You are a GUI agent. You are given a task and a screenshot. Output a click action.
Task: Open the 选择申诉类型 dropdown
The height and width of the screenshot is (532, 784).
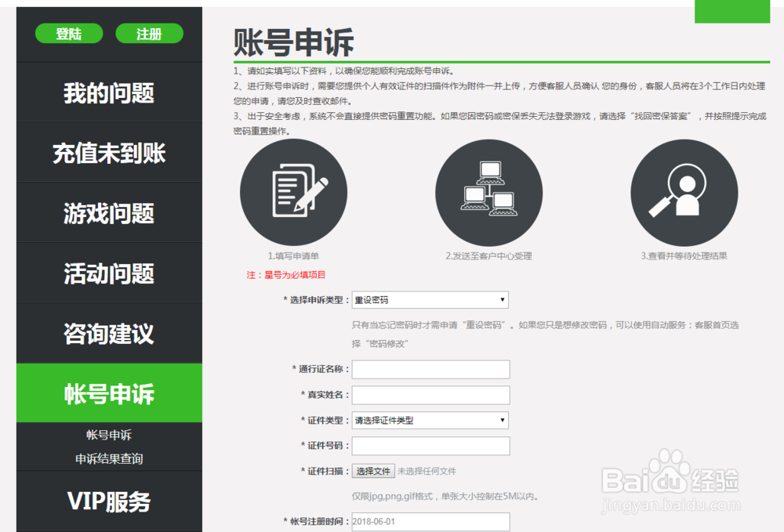(x=430, y=299)
